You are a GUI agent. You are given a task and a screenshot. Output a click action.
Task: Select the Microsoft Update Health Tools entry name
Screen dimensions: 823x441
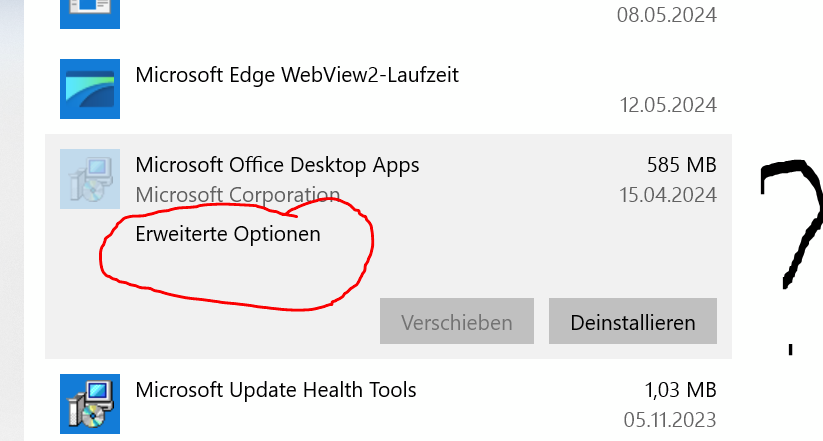[276, 390]
